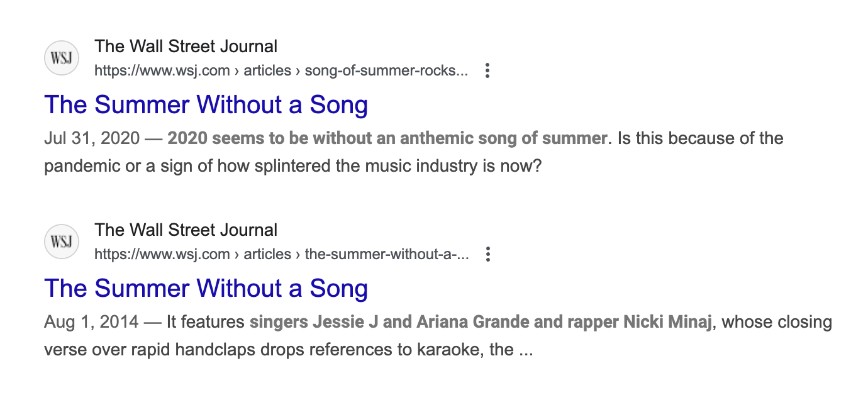Click the wsj.com the-summer-without-a URL breadcrumb
Image resolution: width=868 pixels, height=395 pixels.
pos(281,254)
